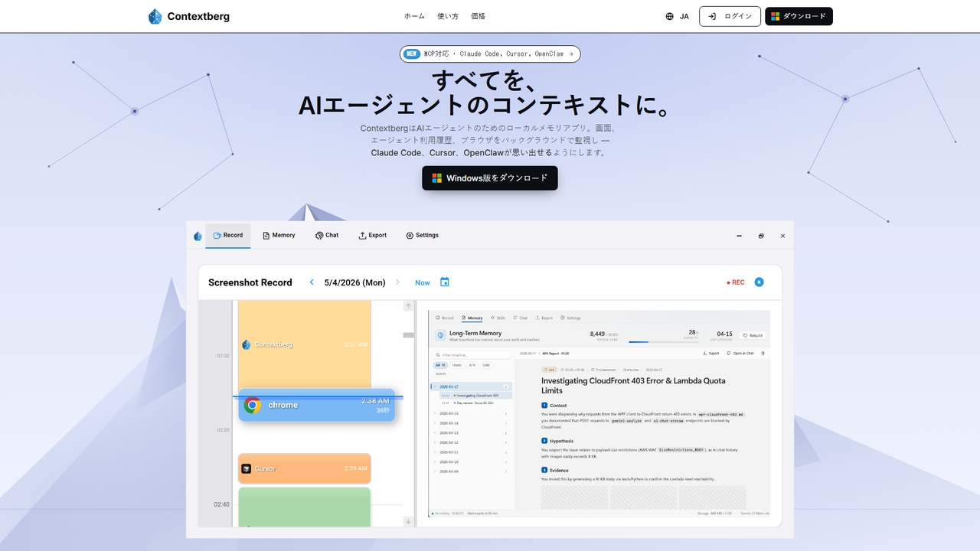This screenshot has width=980, height=551.
Task: Click the 8,449 tokens used value
Action: [598, 334]
